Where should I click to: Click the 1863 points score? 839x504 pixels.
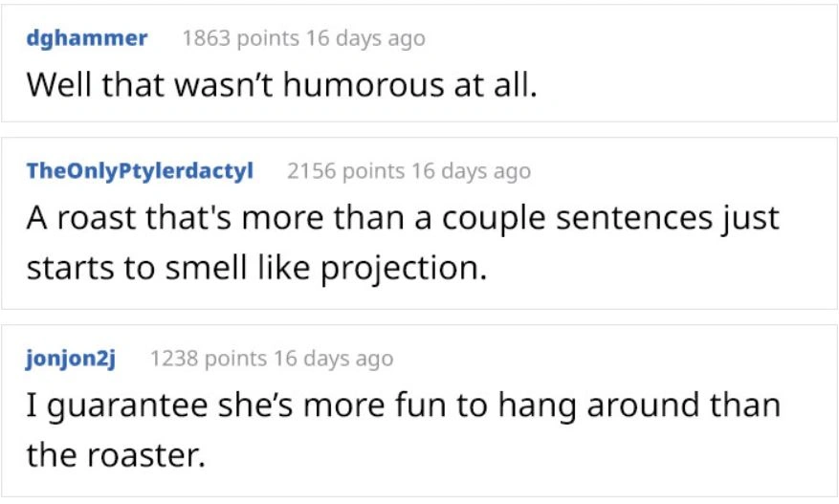[x=238, y=38]
